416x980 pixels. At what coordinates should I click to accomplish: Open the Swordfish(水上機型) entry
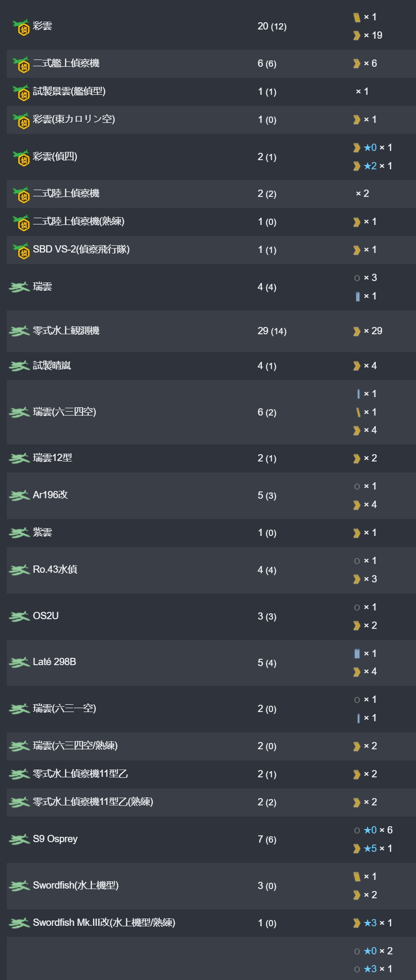(76, 885)
